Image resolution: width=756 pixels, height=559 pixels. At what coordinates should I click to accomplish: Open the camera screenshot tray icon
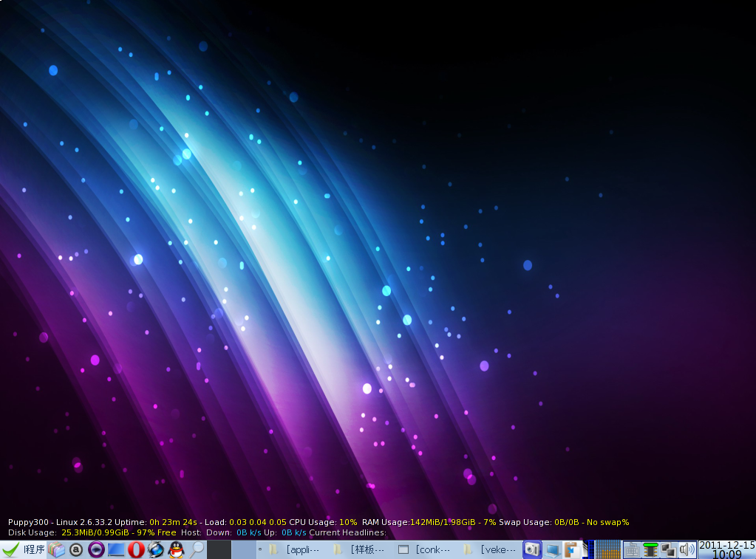tap(532, 550)
